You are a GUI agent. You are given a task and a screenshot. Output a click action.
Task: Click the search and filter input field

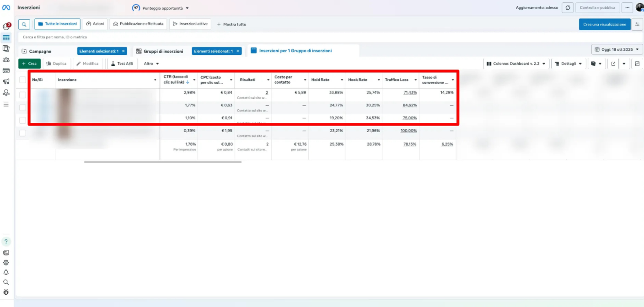(x=329, y=37)
